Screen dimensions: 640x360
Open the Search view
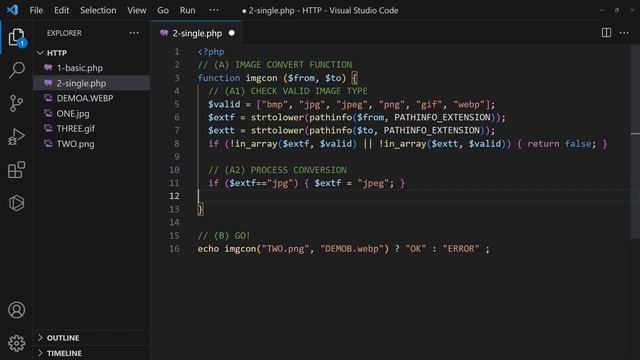16,70
